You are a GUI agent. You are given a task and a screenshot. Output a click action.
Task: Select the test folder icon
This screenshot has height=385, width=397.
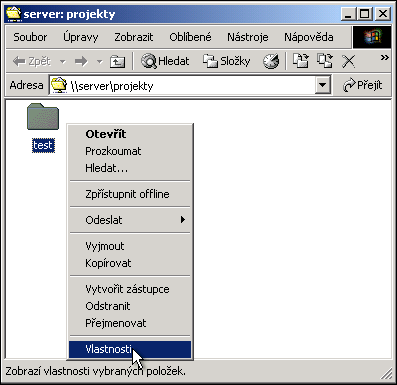[x=43, y=117]
